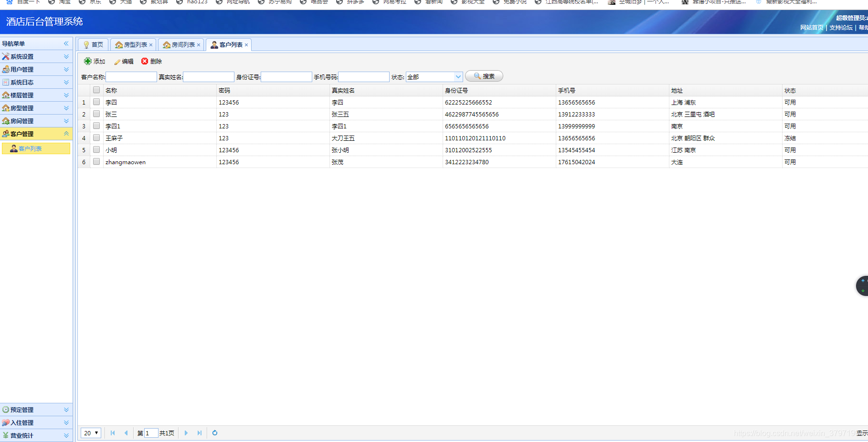
Task: Focus the 手机号码 input field
Action: [x=364, y=77]
